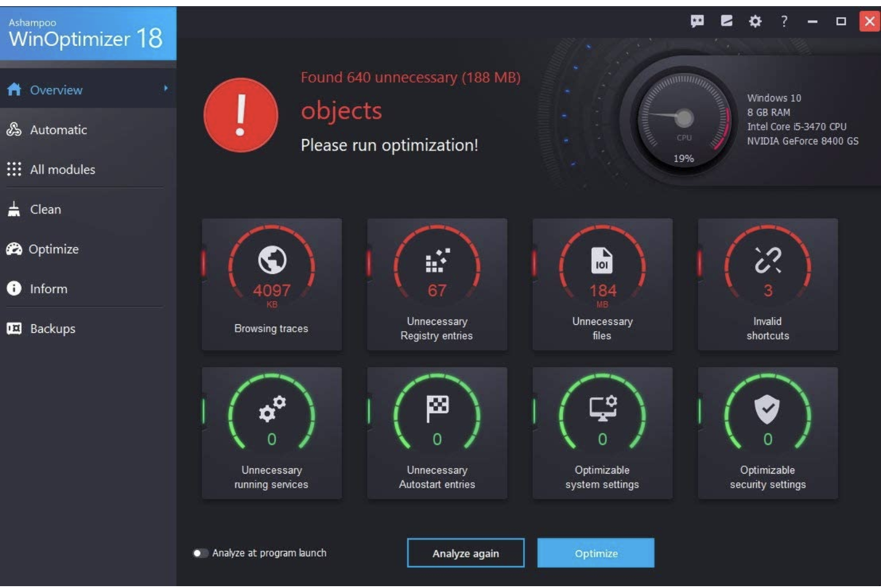Click the red exclamation warning icon
Image resolution: width=881 pixels, height=588 pixels.
point(240,115)
